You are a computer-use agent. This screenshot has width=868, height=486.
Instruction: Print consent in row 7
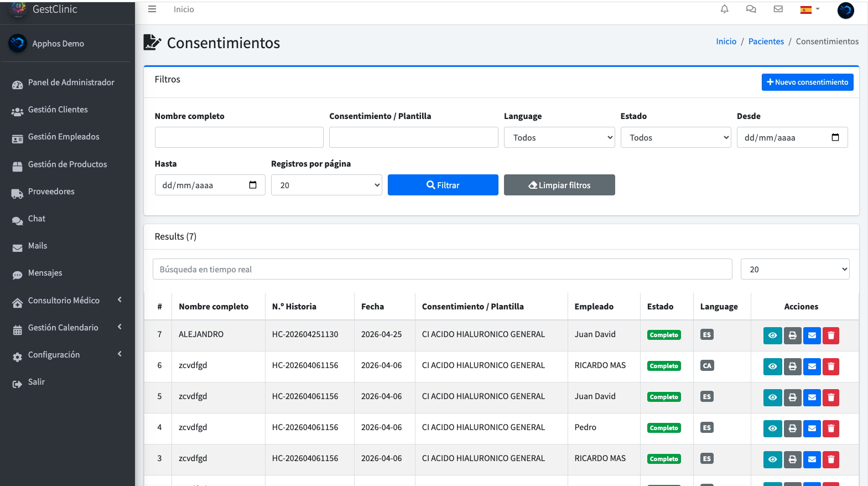(x=792, y=335)
